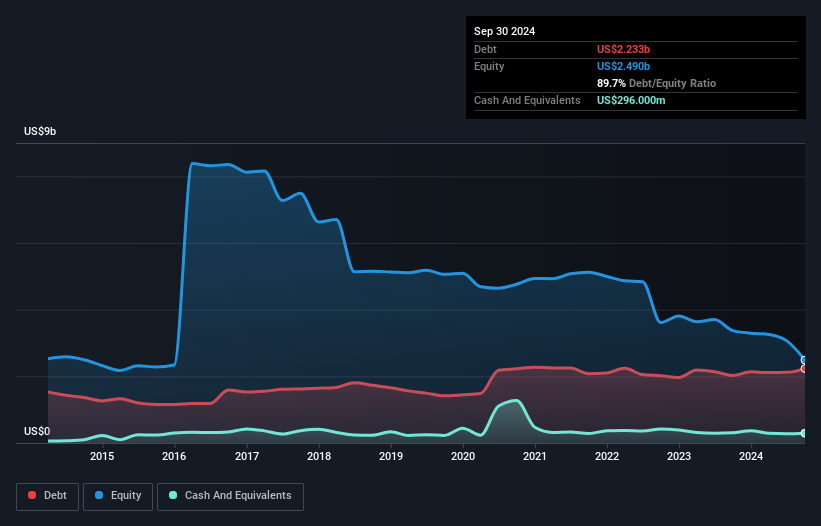Image resolution: width=821 pixels, height=526 pixels.
Task: Click the 2019 x-axis label
Action: tap(391, 456)
